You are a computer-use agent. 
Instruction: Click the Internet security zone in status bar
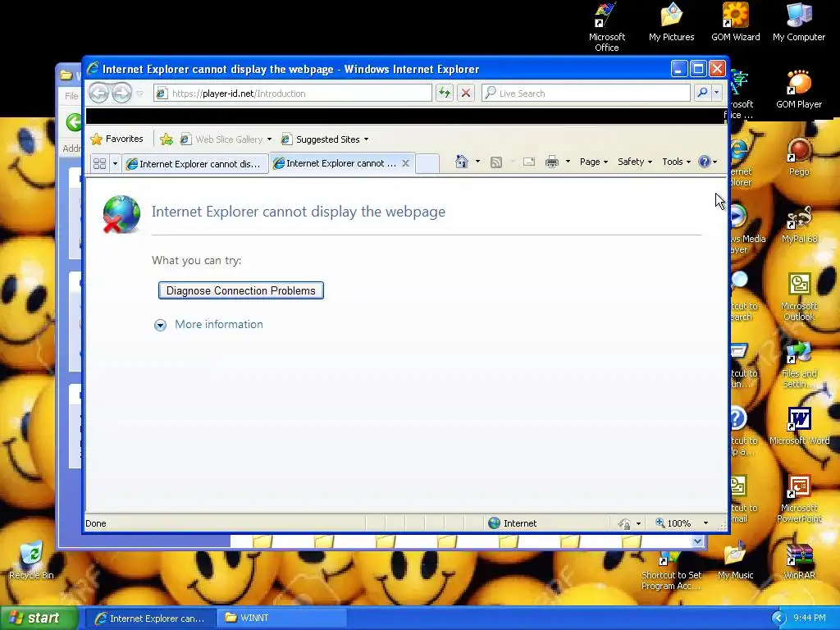pos(513,523)
